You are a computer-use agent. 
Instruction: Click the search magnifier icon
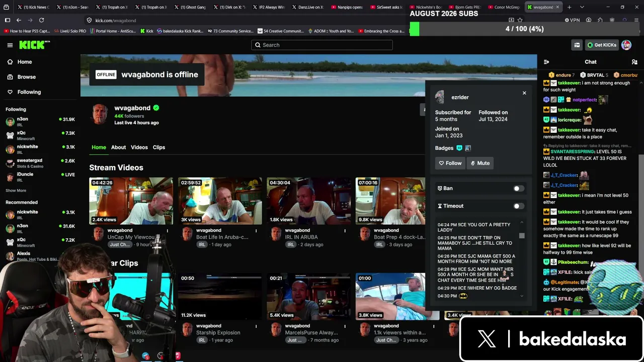(258, 45)
